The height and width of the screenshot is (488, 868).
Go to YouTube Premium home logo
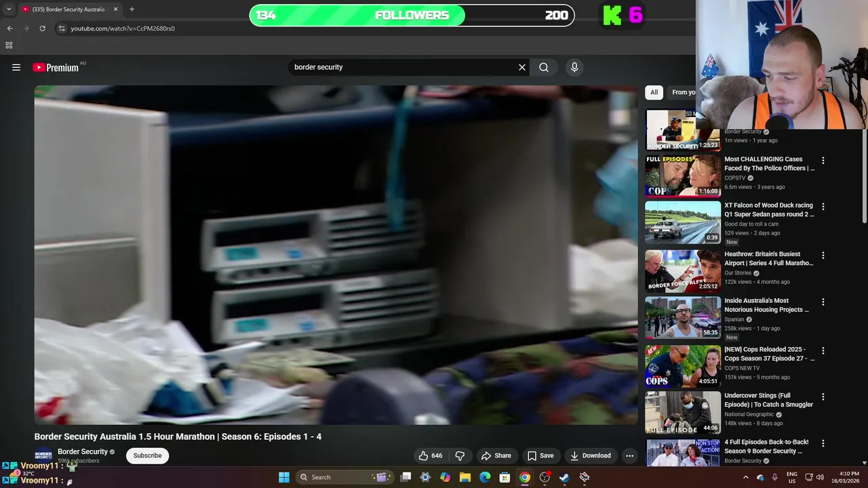56,67
